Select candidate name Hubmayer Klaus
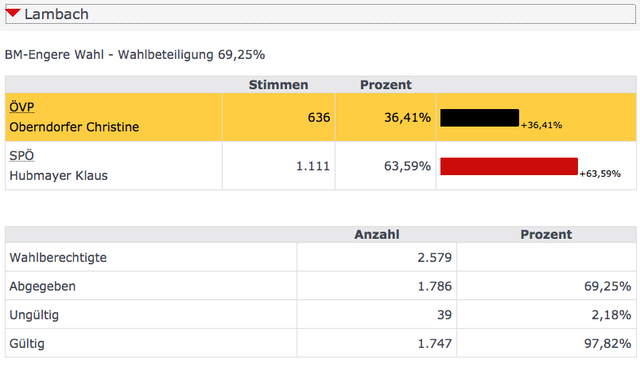The width and height of the screenshot is (640, 367). (58, 176)
